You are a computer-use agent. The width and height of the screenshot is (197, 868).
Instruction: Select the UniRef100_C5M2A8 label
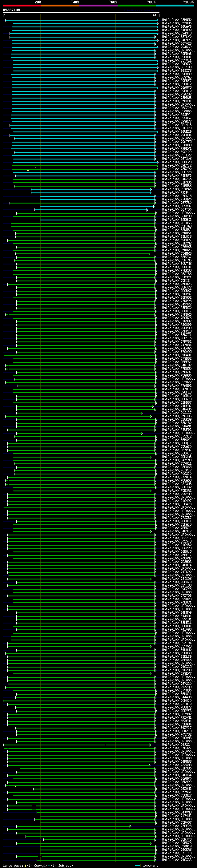[177, 457]
